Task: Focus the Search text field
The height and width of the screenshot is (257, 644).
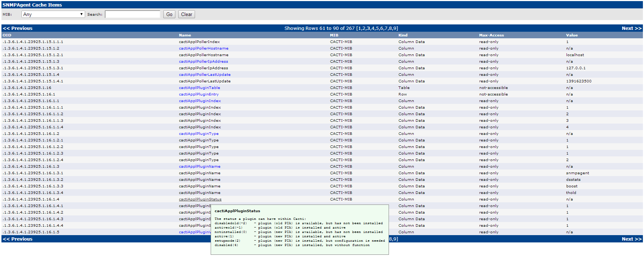Action: tap(133, 14)
